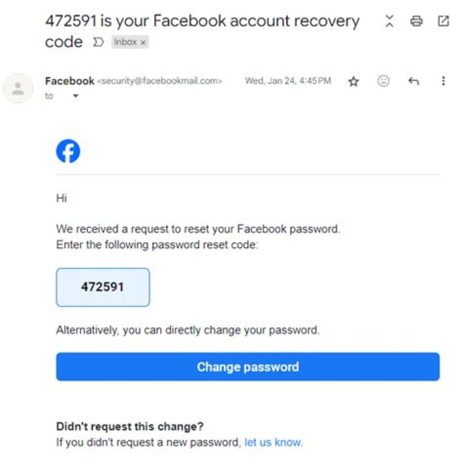Click the collapse all messages icon

[x=389, y=21]
